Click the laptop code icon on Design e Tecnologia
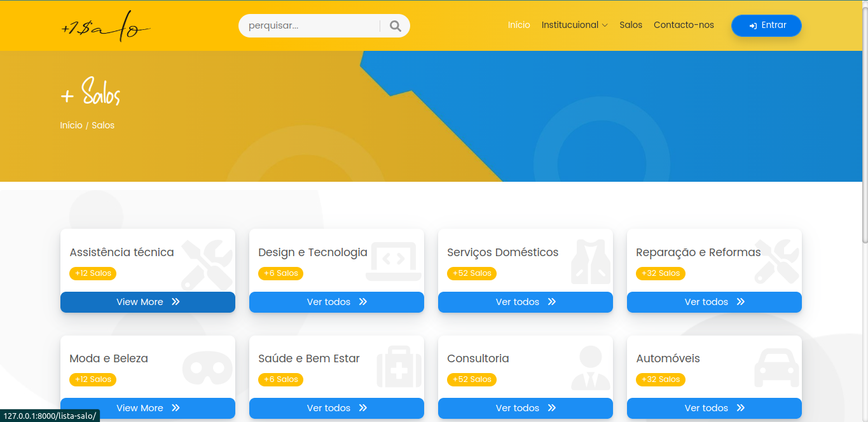The width and height of the screenshot is (868, 422). (393, 261)
